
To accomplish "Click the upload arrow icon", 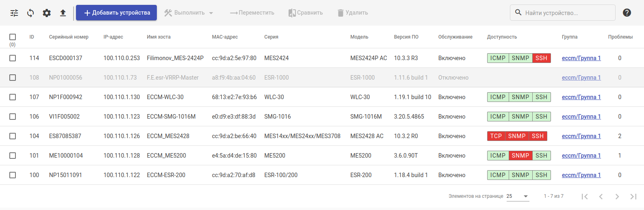I will tap(63, 13).
